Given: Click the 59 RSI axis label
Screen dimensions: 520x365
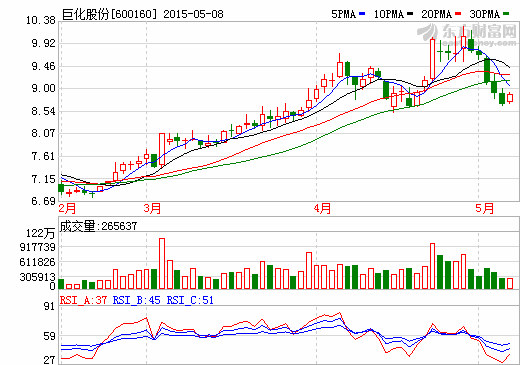Looking at the screenshot, I should click(49, 336).
